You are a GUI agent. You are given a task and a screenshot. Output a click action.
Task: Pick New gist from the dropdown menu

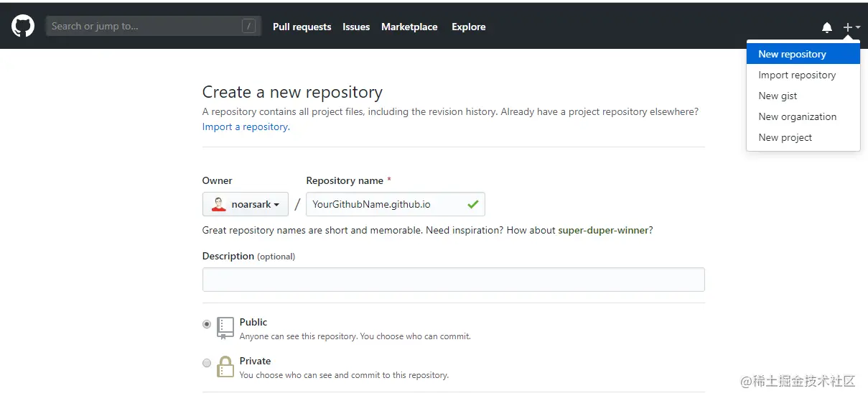click(x=778, y=96)
